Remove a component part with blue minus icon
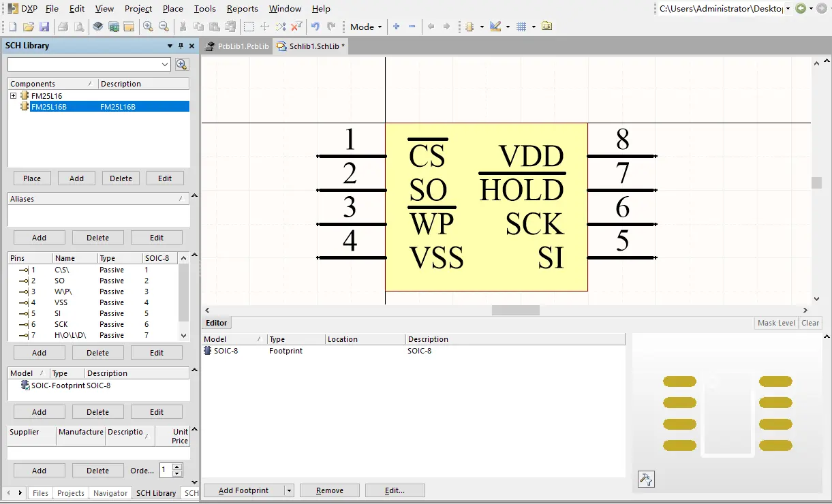This screenshot has width=832, height=504. [412, 27]
